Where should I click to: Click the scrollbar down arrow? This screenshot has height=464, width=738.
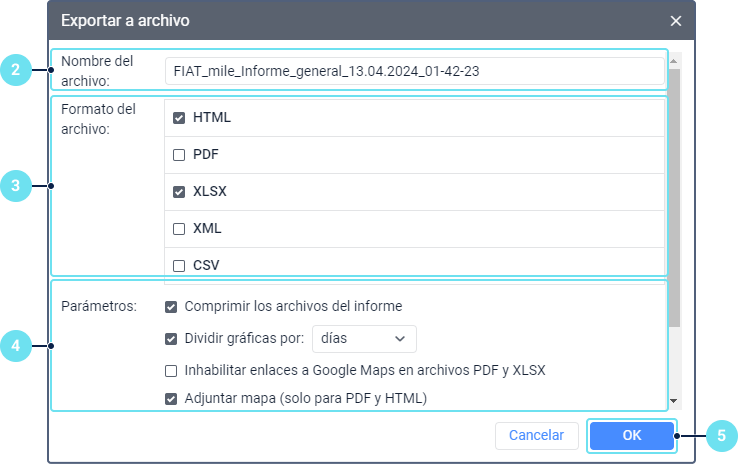click(674, 401)
